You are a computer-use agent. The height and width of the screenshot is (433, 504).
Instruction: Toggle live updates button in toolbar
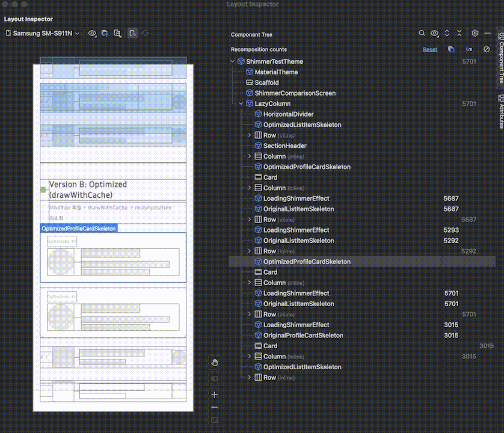click(x=132, y=33)
